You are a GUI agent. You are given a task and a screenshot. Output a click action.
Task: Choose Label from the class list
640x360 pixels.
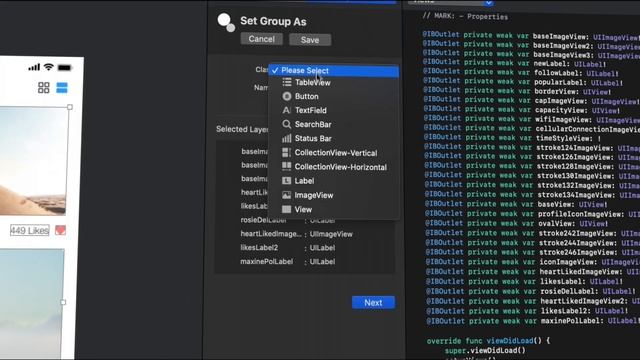[x=333, y=181]
